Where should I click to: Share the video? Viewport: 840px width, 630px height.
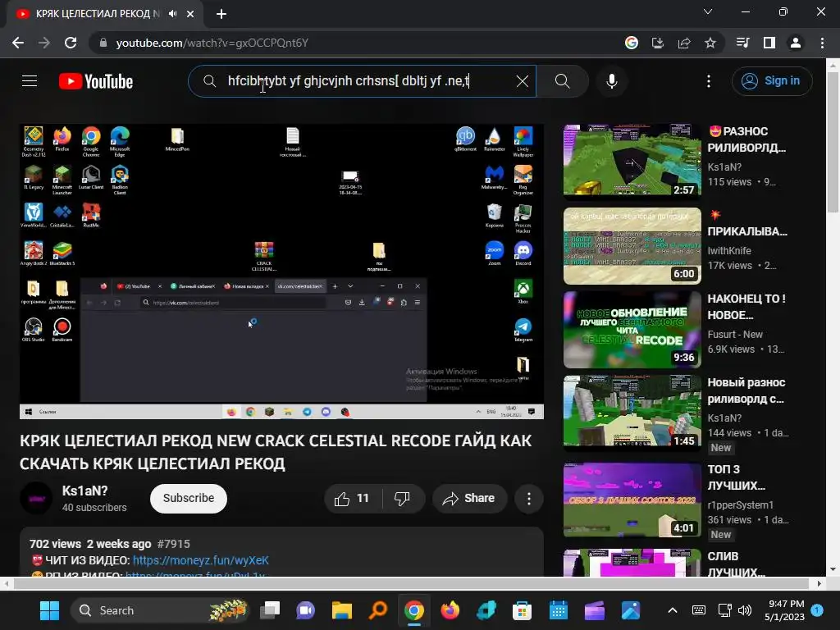(x=468, y=498)
